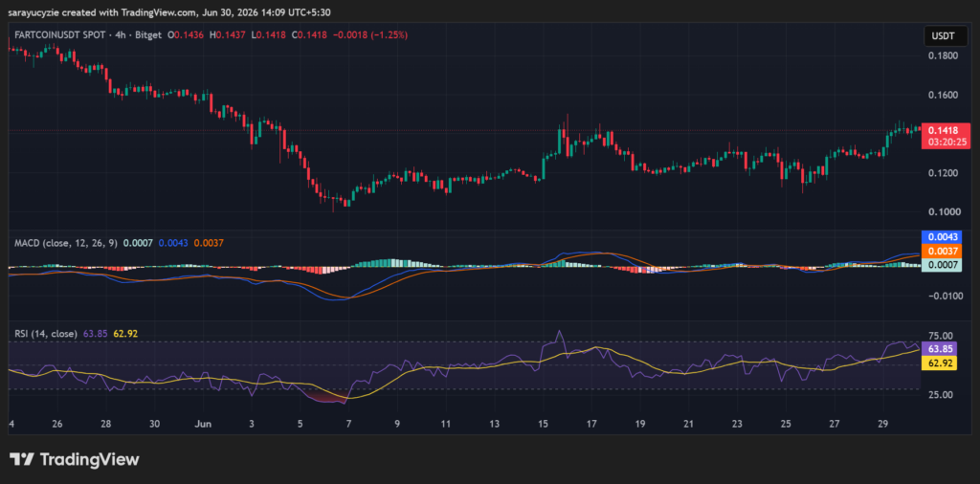
Task: Click the change value −0.0018 (−1.25%)
Action: 369,35
